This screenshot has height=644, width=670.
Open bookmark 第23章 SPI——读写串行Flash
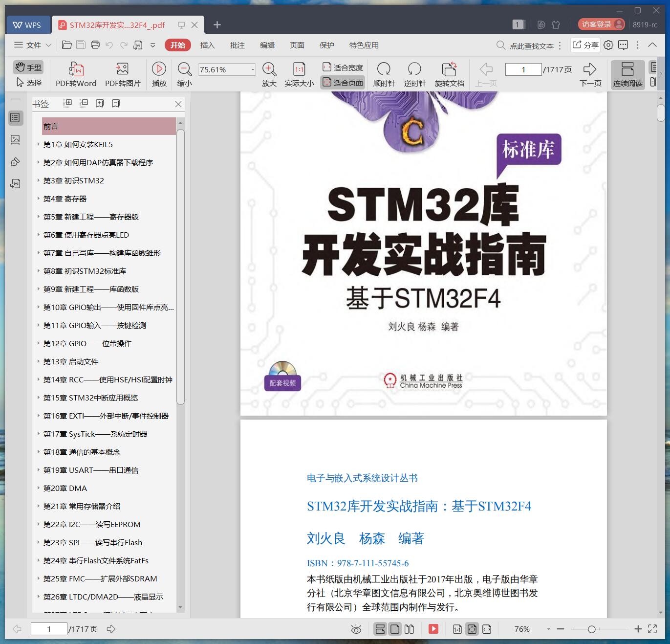point(93,542)
